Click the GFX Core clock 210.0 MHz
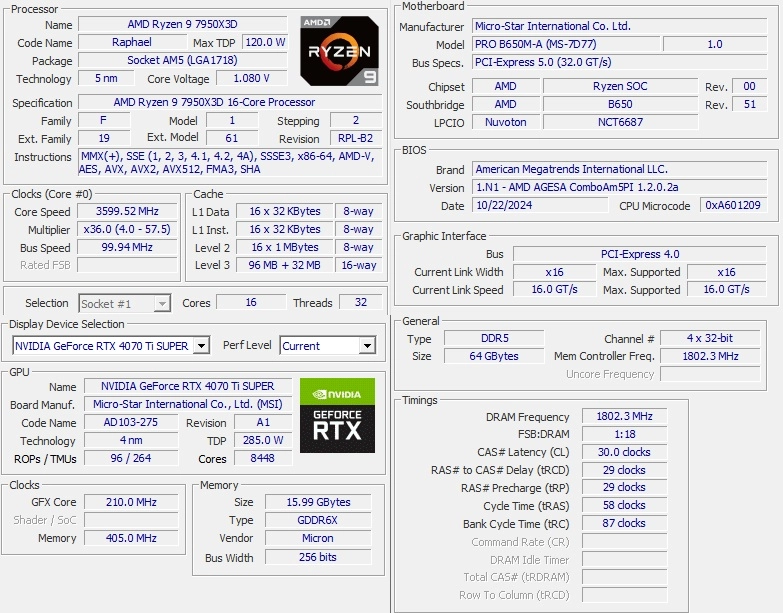This screenshot has height=613, width=783. tap(131, 502)
